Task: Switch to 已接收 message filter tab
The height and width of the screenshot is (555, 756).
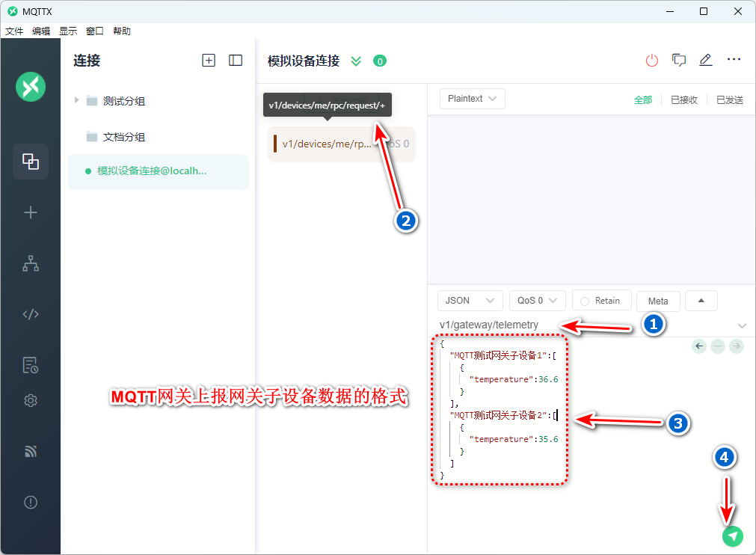Action: tap(683, 99)
